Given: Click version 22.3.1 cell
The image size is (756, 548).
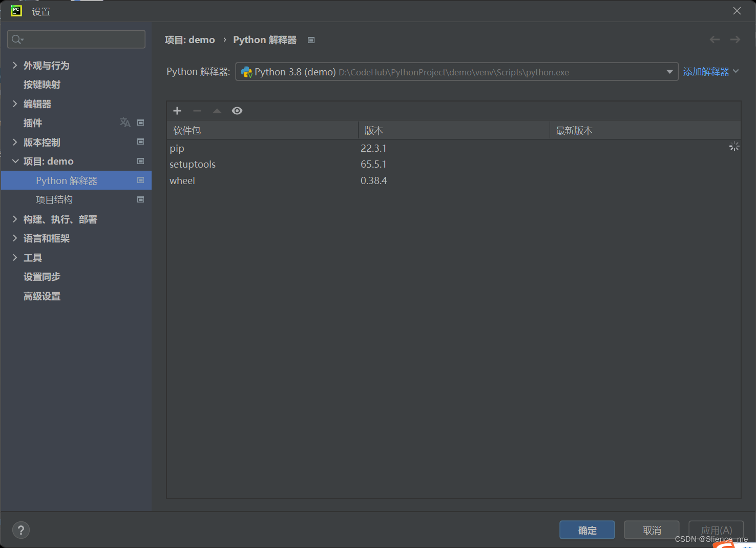Looking at the screenshot, I should coord(373,148).
